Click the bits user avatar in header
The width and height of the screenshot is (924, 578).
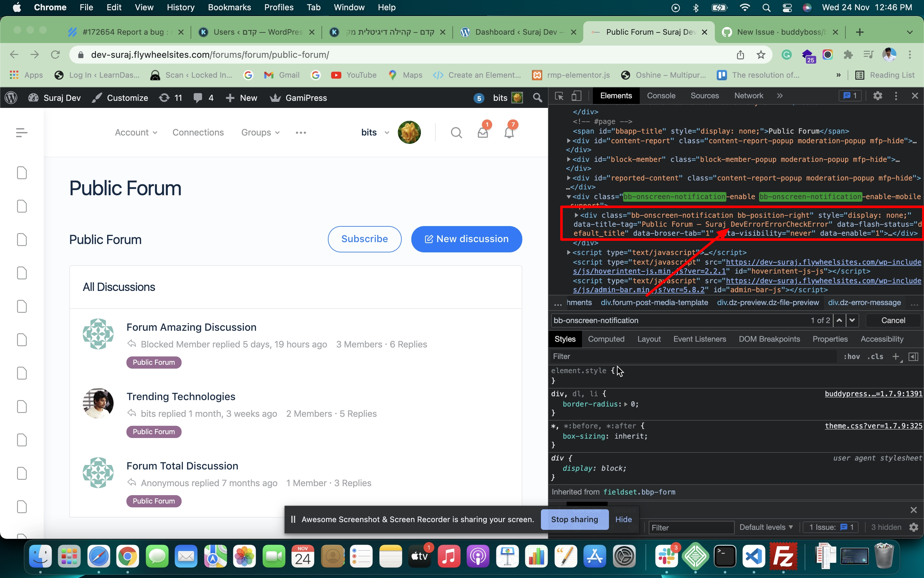[409, 132]
